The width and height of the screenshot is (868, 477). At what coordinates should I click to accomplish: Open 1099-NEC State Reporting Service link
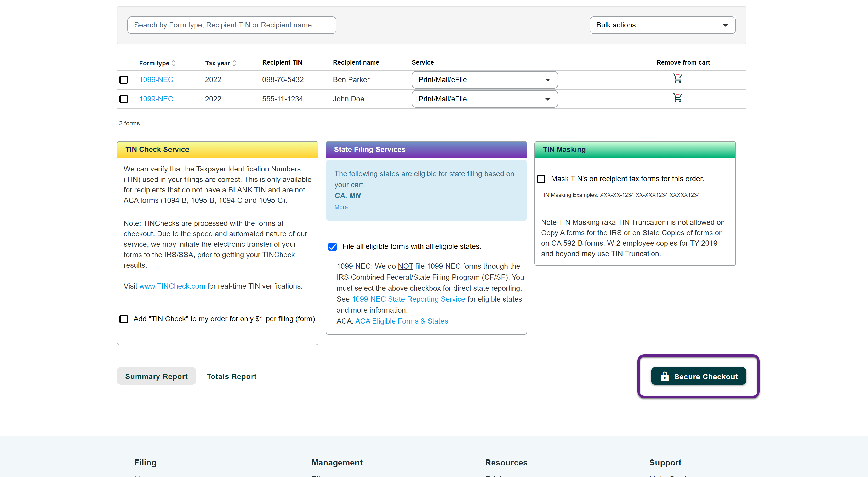(408, 299)
